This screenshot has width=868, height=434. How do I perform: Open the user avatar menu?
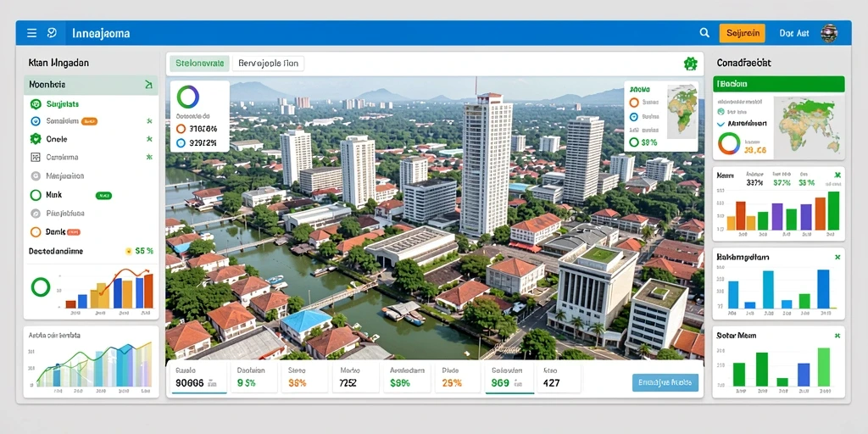[829, 33]
